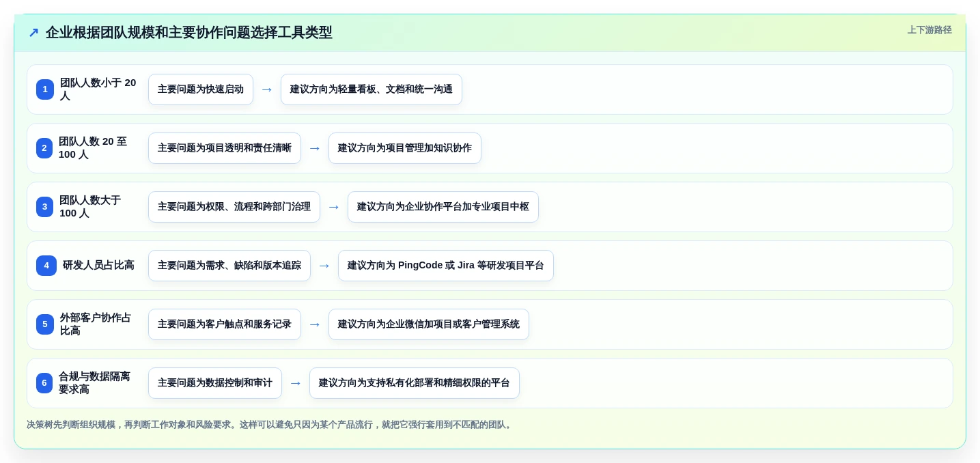Viewport: 980px width, 463px height.
Task: Click the arrow after 主要问题为项目透明和责任清晰
Action: (x=315, y=148)
